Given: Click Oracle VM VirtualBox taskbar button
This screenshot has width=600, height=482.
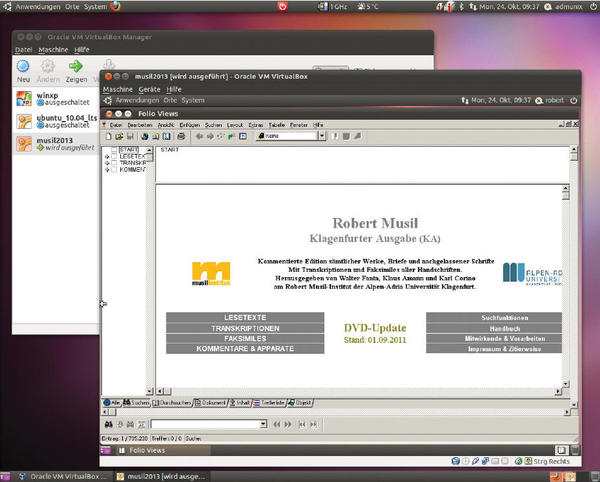Looking at the screenshot, I should click(64, 476).
